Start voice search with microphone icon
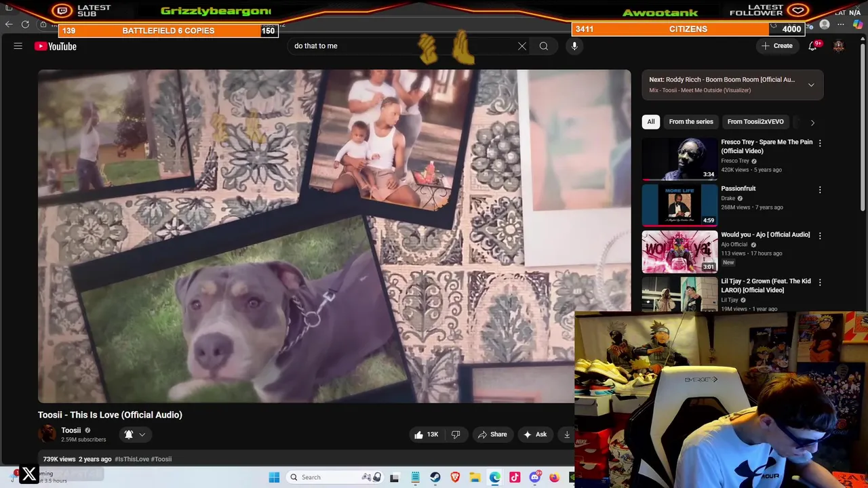The width and height of the screenshot is (868, 488). point(574,46)
